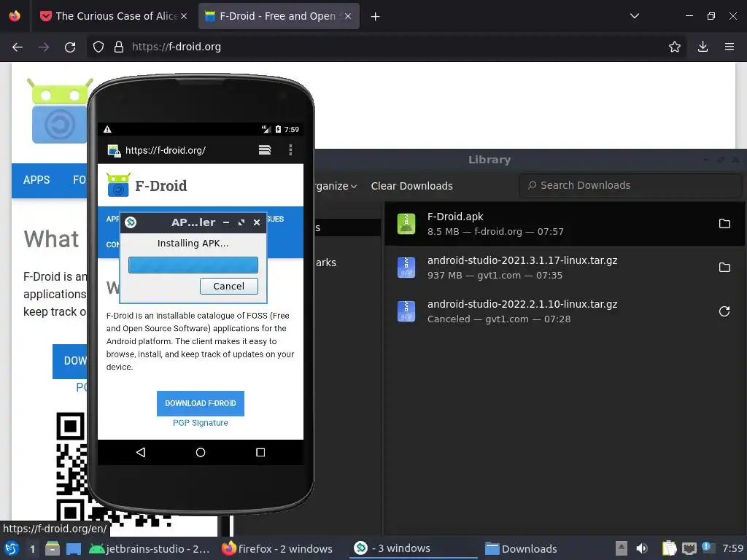Minimize the APK installer dialog
This screenshot has height=560, width=747.
(x=226, y=222)
